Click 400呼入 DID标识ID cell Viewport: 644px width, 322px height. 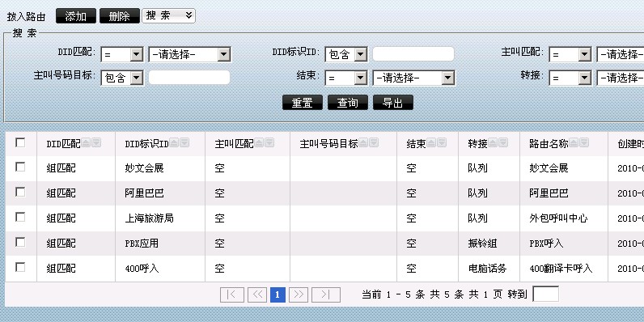click(142, 269)
